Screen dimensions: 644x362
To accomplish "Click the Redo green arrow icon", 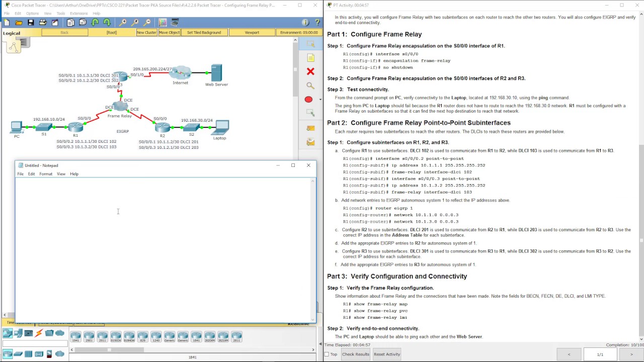I will [107, 23].
